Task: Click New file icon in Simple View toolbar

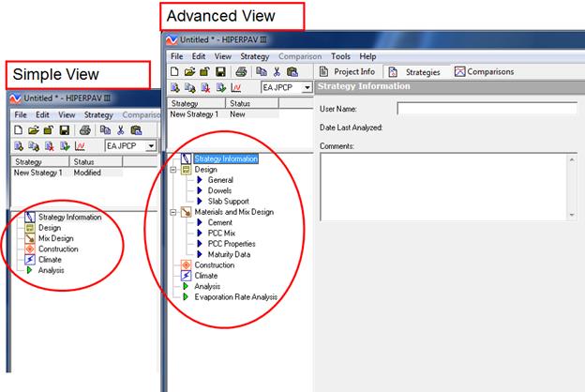Action: (x=18, y=130)
